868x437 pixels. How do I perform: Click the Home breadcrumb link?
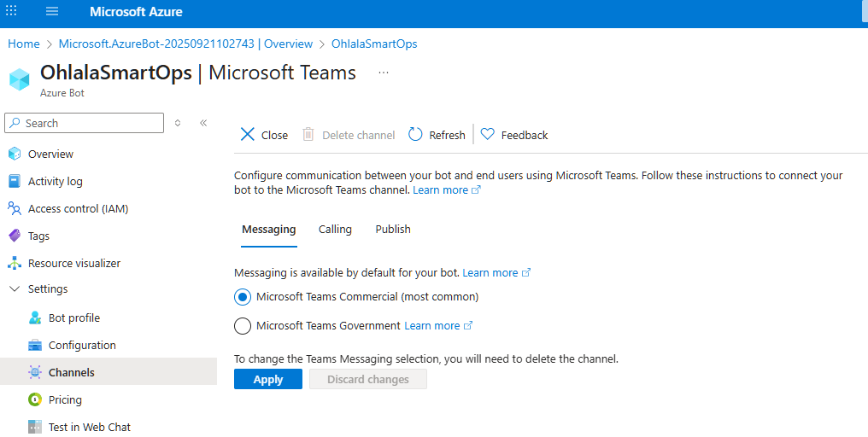pyautogui.click(x=24, y=44)
